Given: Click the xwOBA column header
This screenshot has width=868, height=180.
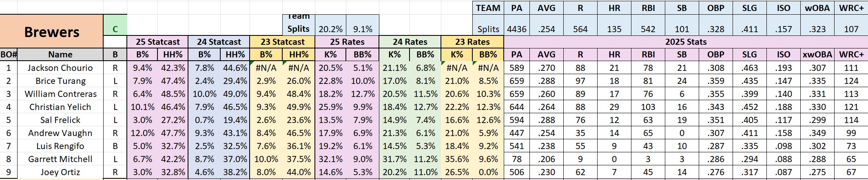Looking at the screenshot, I should click(817, 55).
